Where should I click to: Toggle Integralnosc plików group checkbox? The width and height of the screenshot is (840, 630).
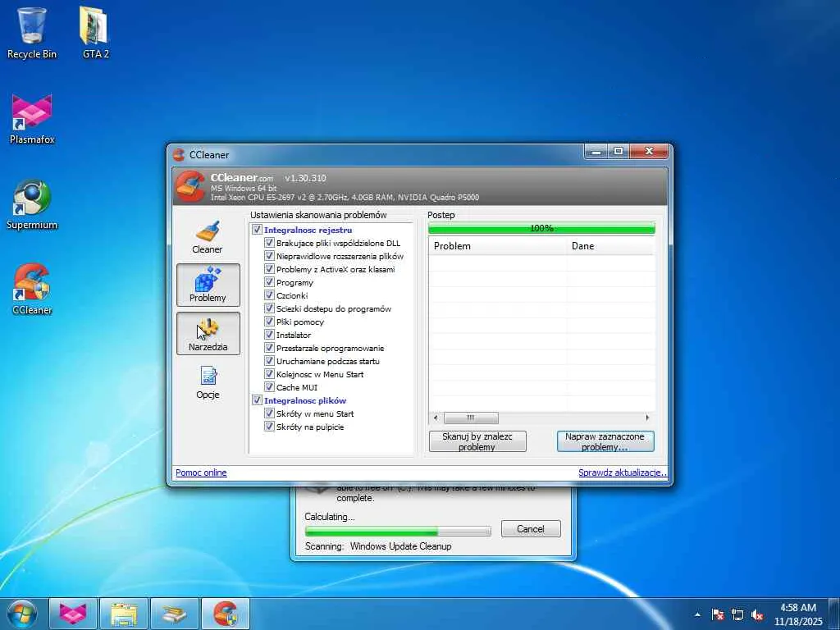click(257, 400)
